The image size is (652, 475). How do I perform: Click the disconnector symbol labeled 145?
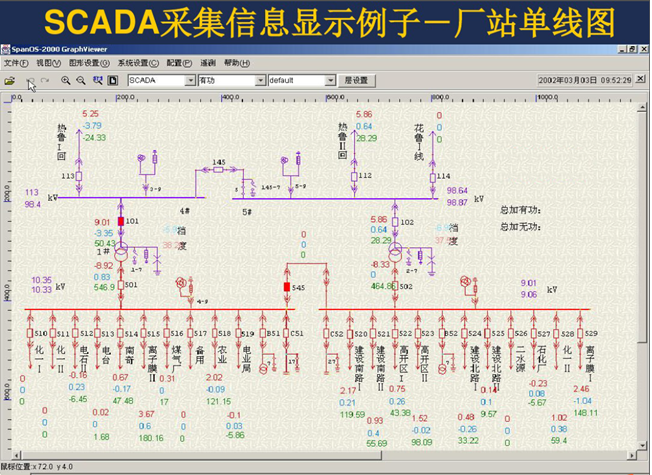pos(219,170)
